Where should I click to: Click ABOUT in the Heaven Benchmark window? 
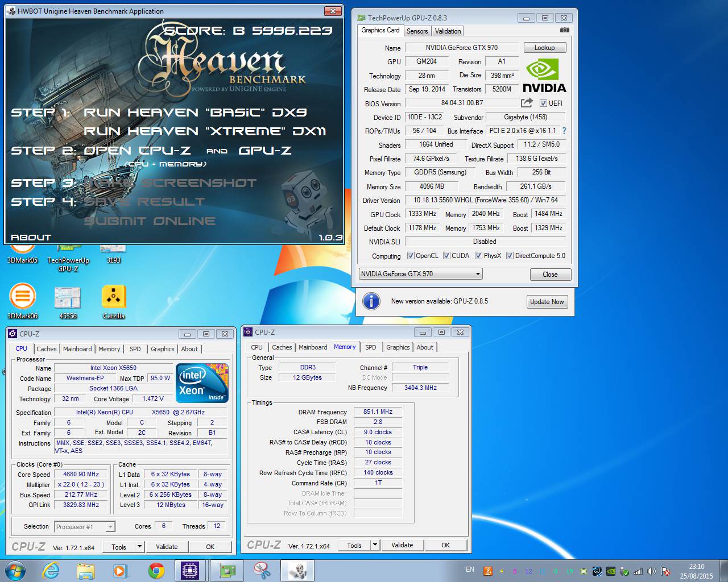click(x=31, y=238)
